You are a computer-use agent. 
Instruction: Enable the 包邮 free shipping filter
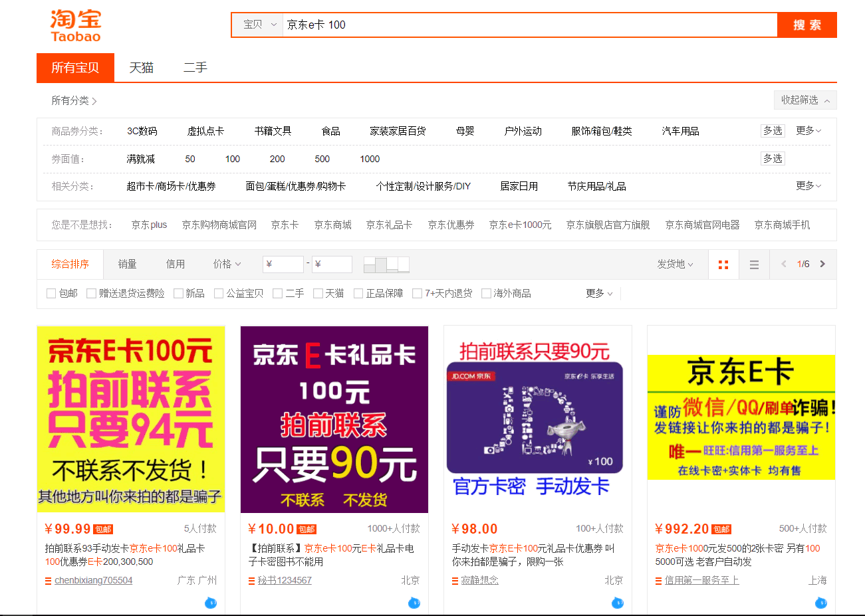51,294
